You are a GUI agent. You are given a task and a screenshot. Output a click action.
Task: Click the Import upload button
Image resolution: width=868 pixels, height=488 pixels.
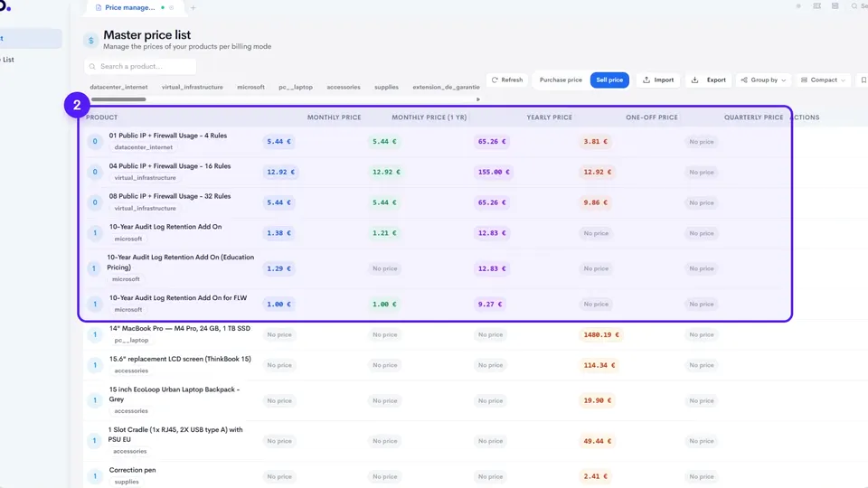(657, 80)
